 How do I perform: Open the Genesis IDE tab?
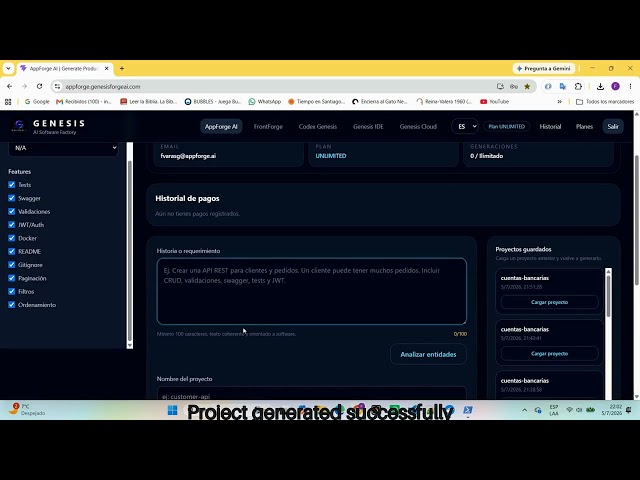pyautogui.click(x=368, y=127)
